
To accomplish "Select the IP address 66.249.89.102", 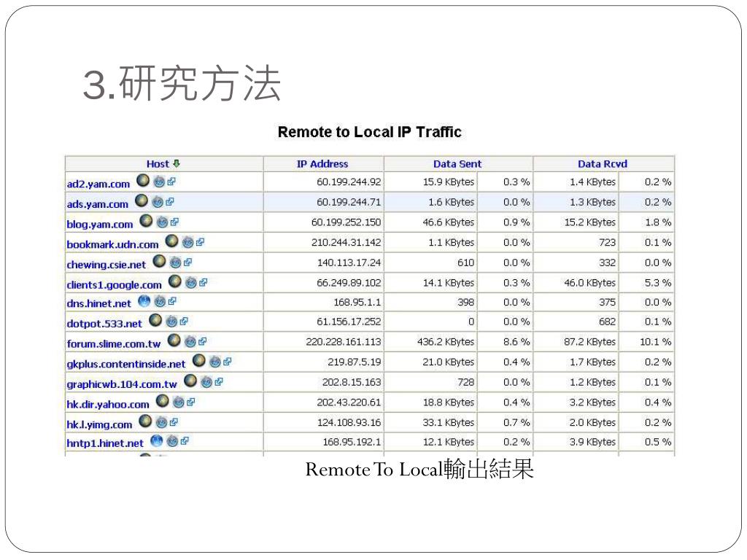I will click(x=349, y=283).
